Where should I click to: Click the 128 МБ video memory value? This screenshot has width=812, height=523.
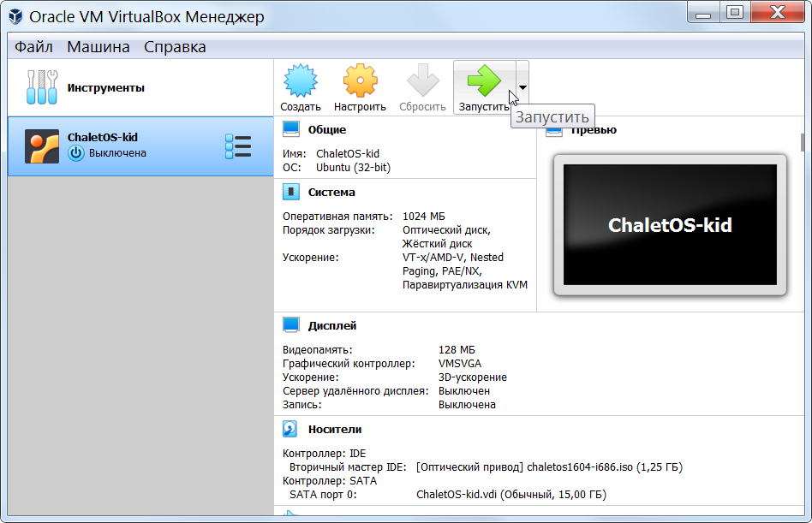[457, 350]
